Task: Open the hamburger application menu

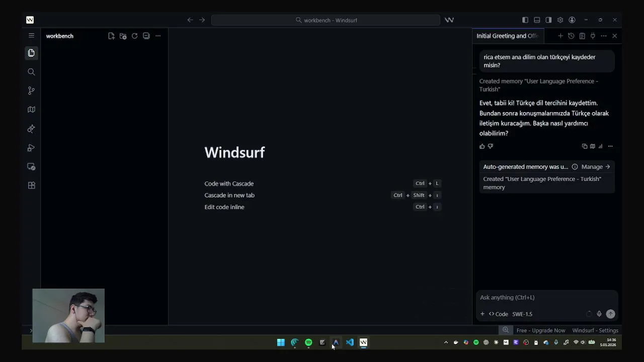Action: pos(31,36)
